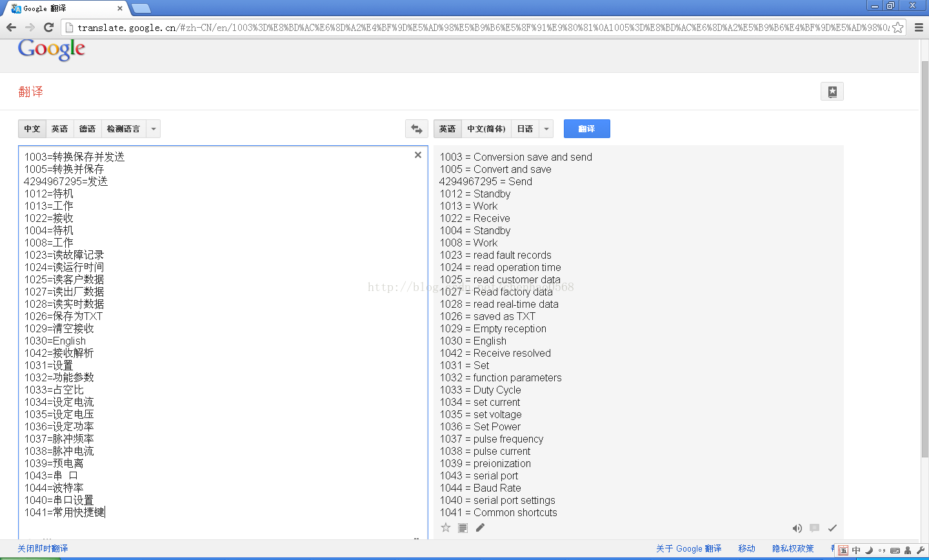The width and height of the screenshot is (929, 560).
Task: Open the Chrome menu icon
Action: pos(919,27)
